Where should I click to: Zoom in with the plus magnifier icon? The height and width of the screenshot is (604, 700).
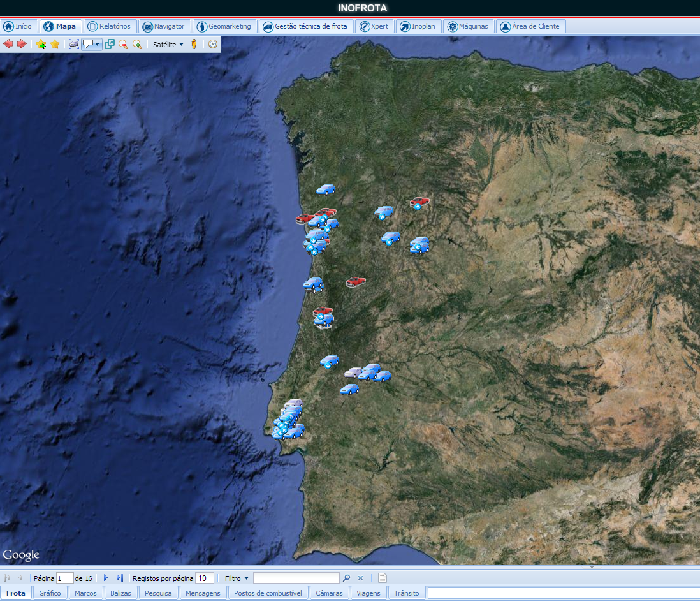138,44
